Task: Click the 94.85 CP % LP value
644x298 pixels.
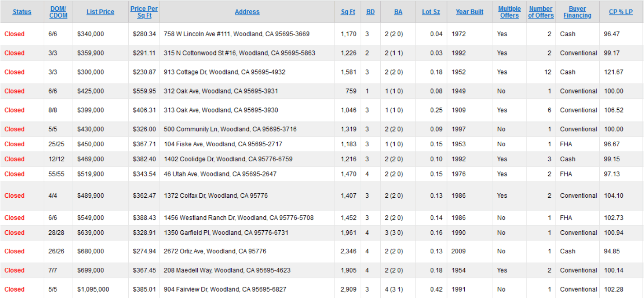Action: tap(612, 251)
